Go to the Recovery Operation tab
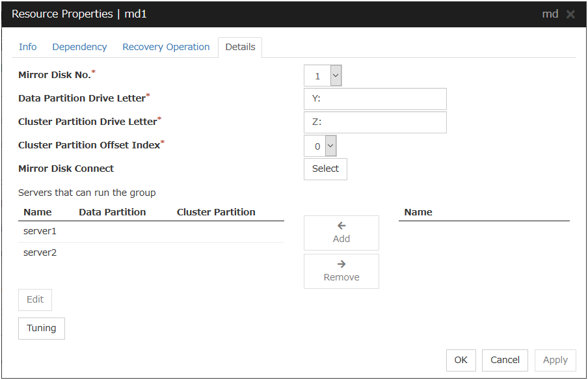The width and height of the screenshot is (588, 380). [166, 47]
